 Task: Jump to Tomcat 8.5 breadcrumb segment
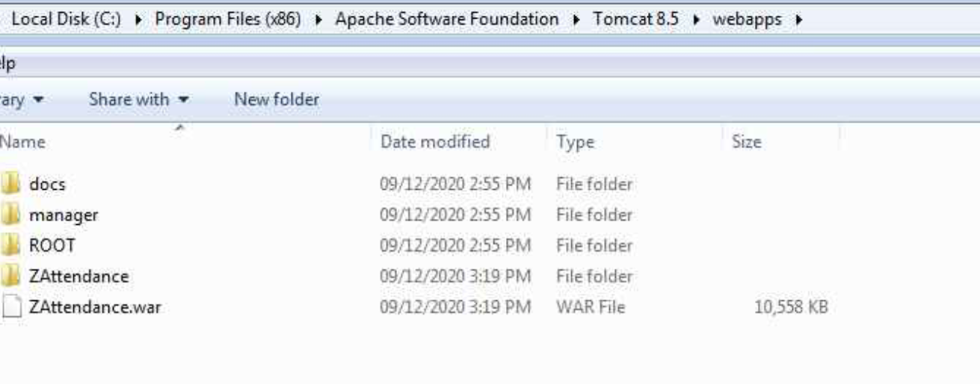point(635,20)
